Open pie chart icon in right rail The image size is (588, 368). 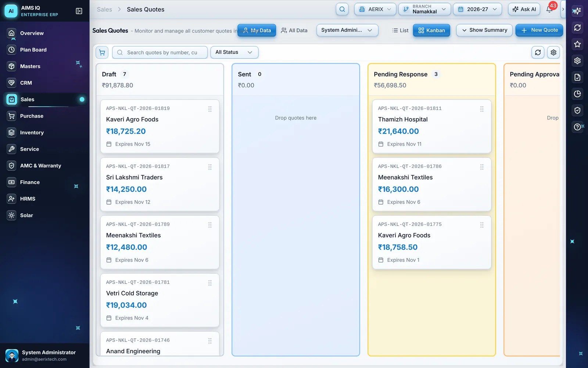tap(577, 94)
